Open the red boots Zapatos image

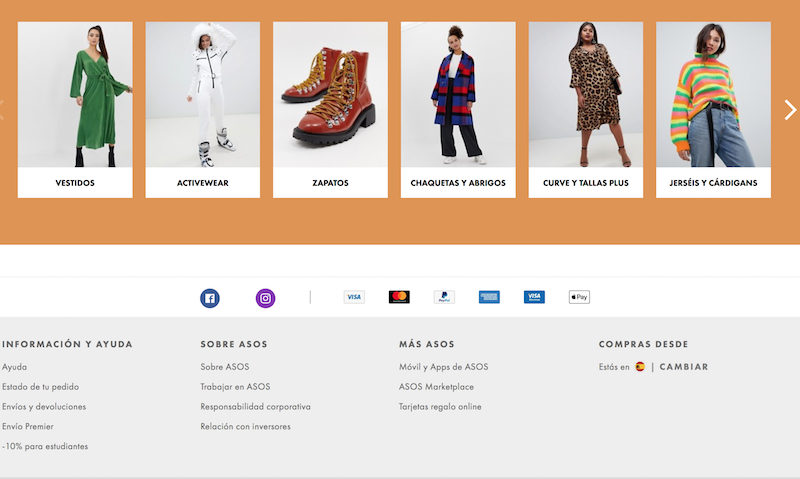tap(330, 94)
